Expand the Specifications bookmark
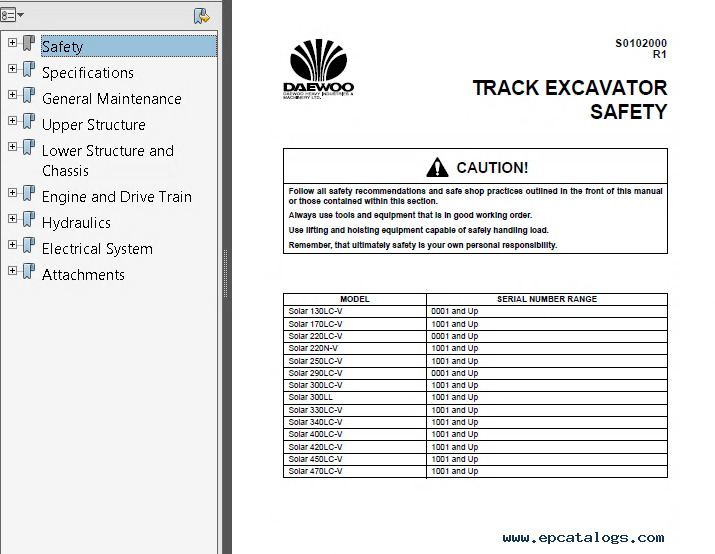This screenshot has height=554, width=715. [x=12, y=68]
